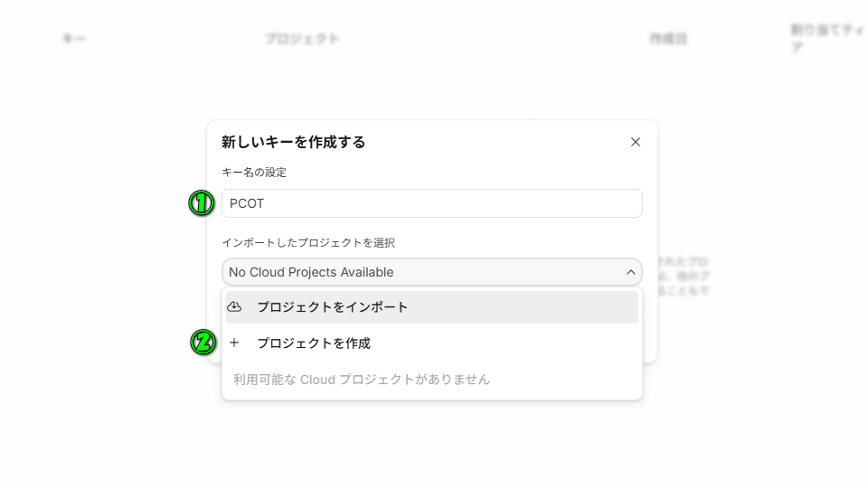Choose プロジェクトを作成 from the list
Screen dimensions: 868x488
tap(313, 343)
